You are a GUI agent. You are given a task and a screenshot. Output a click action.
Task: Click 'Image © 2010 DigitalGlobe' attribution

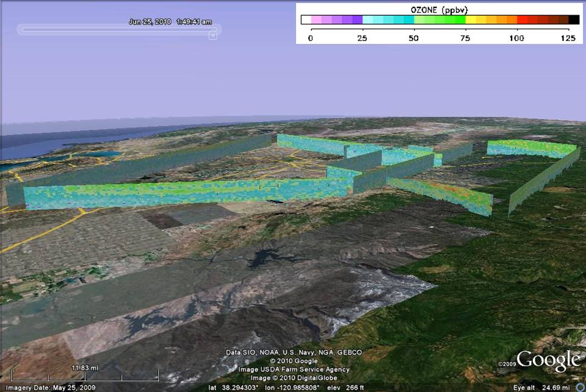click(x=294, y=378)
